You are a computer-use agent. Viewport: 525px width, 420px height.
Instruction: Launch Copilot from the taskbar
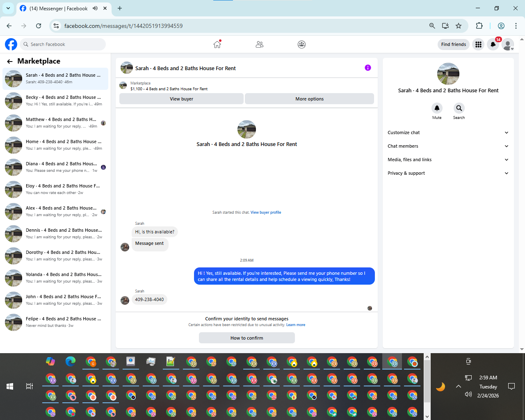[x=50, y=361]
